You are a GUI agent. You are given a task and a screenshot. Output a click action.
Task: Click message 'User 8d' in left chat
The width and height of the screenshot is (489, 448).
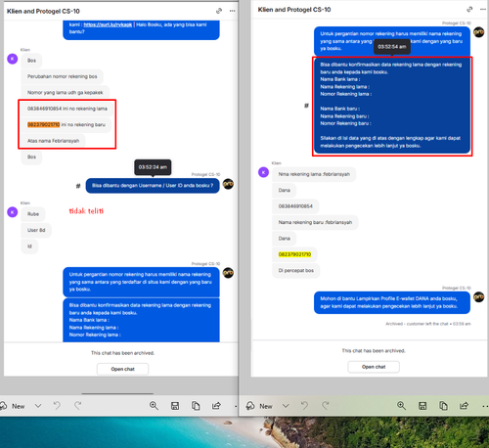point(36,230)
